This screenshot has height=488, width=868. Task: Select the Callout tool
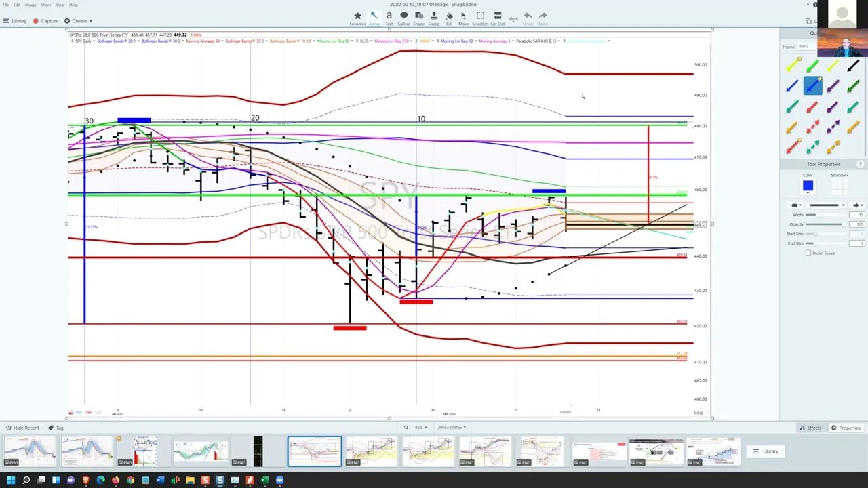click(x=404, y=18)
